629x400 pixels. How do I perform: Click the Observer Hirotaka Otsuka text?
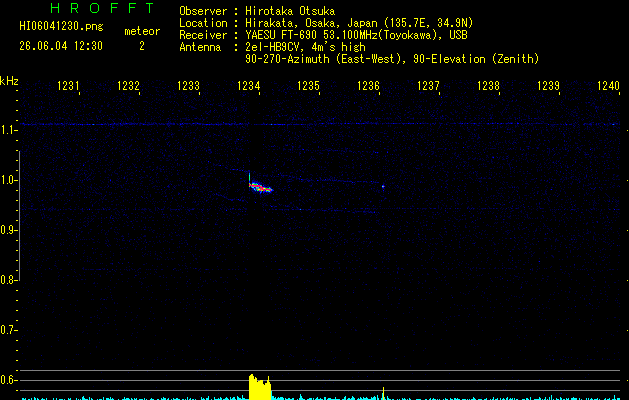257,11
